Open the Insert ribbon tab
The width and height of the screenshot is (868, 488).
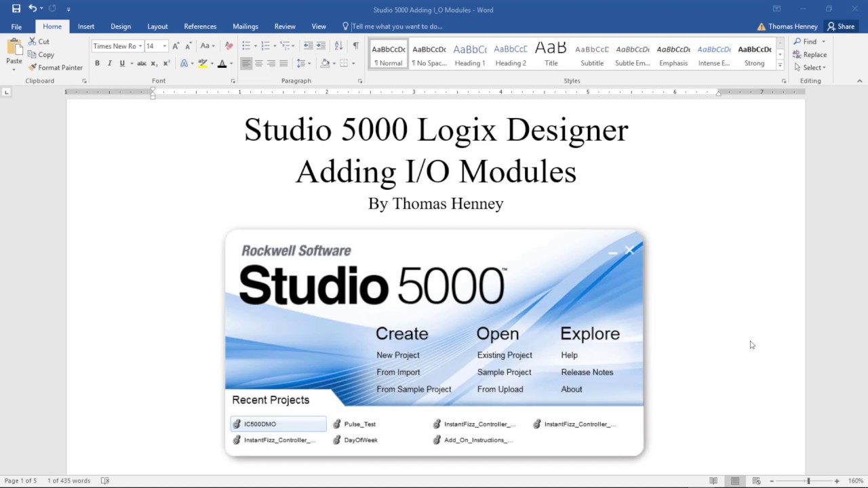click(86, 26)
